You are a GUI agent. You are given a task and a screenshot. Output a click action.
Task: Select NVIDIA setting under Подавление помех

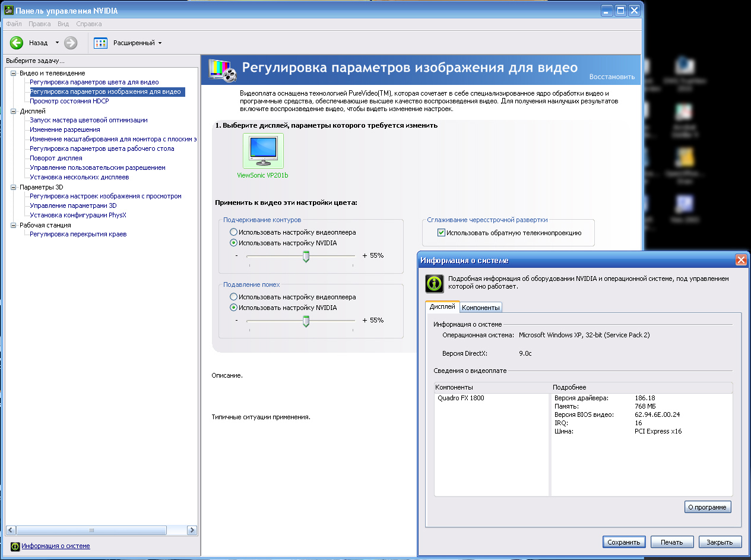(x=233, y=308)
